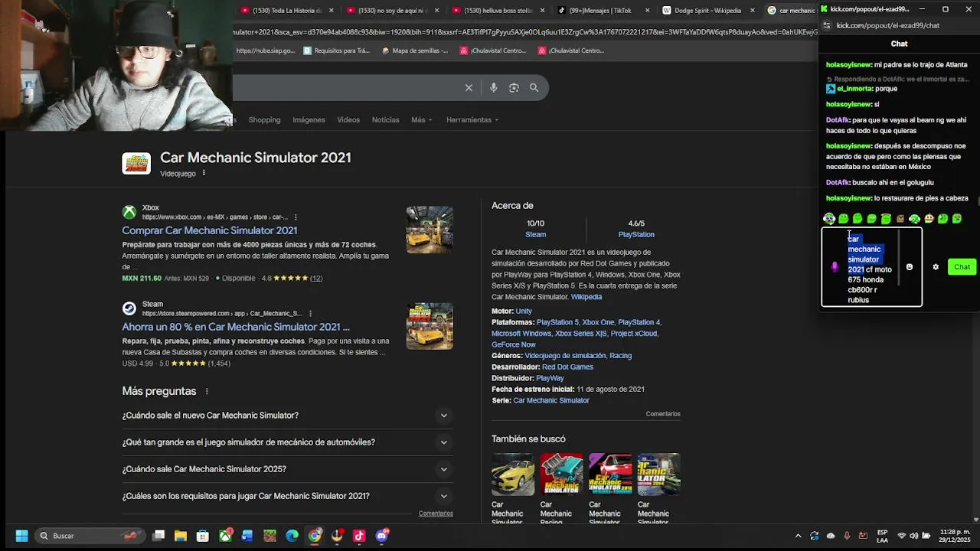Click the Unity engine link
Screen dimensions: 980x551
tap(524, 311)
